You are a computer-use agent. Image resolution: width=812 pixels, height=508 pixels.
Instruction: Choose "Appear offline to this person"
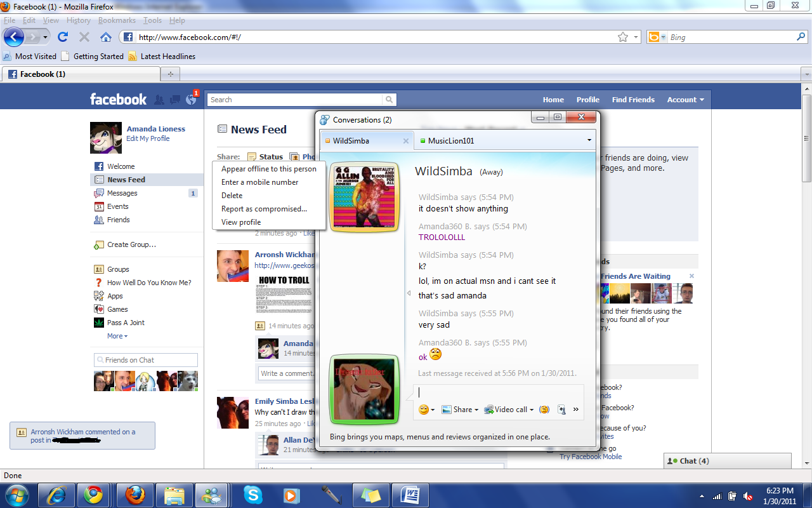(268, 169)
